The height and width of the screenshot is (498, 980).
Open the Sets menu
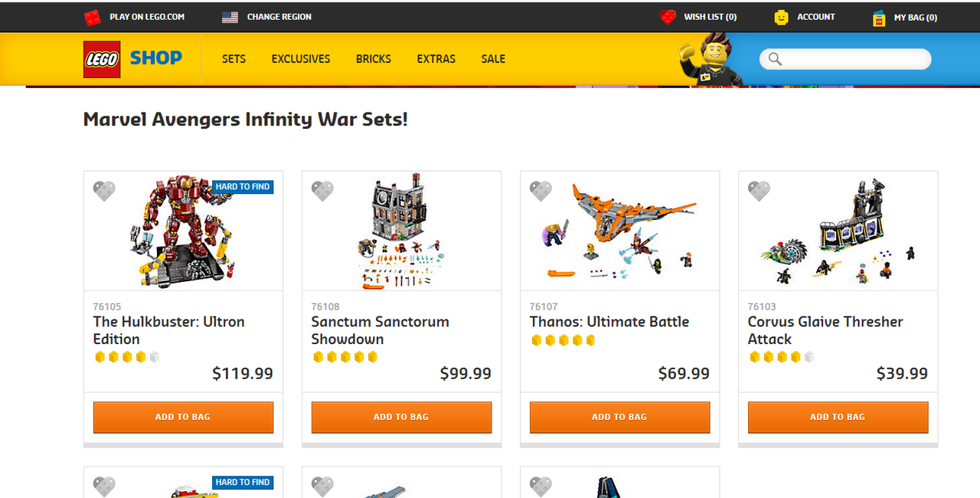pos(234,59)
